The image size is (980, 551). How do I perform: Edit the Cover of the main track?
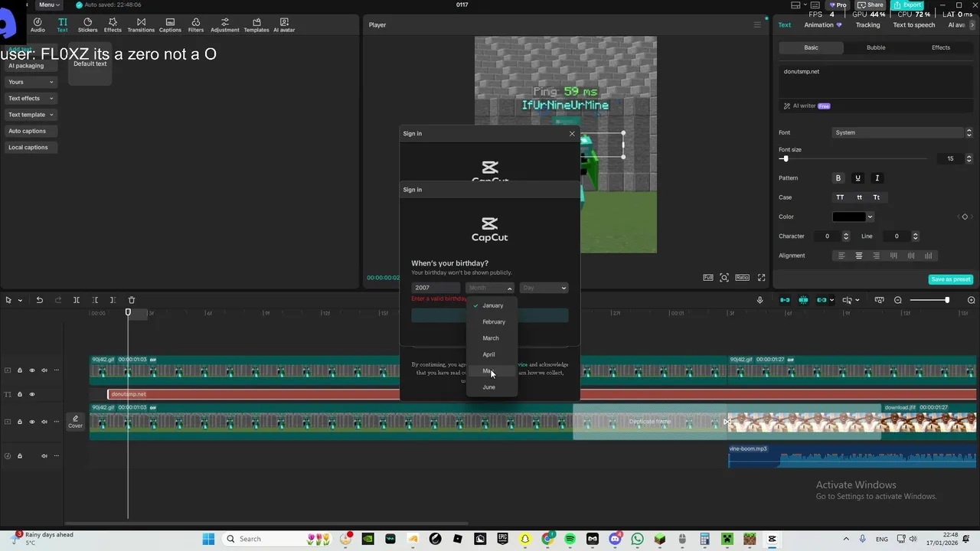(75, 422)
